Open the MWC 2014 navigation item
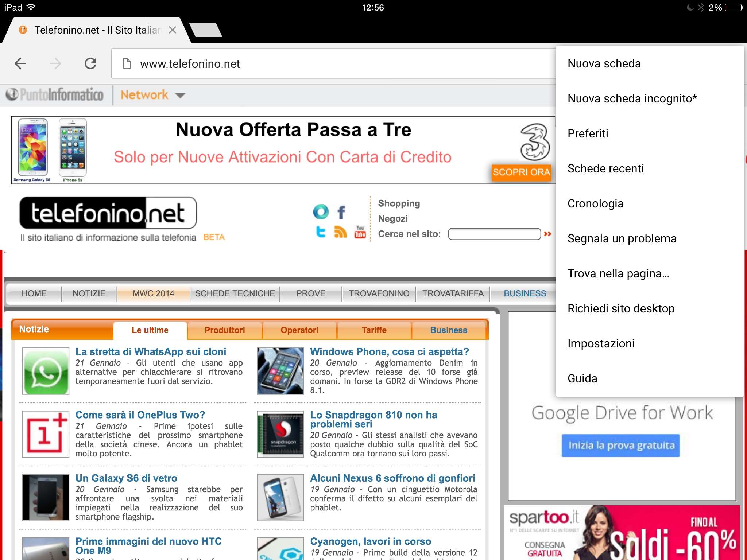Viewport: 747px width, 560px height. (x=154, y=293)
